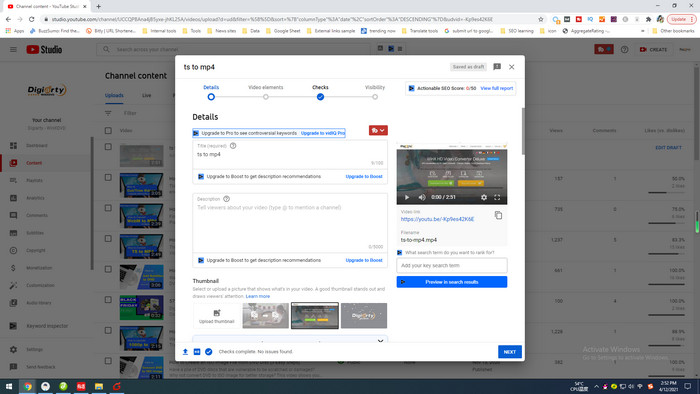The height and width of the screenshot is (394, 700).
Task: Go to YouTube Studio home logo
Action: [44, 50]
